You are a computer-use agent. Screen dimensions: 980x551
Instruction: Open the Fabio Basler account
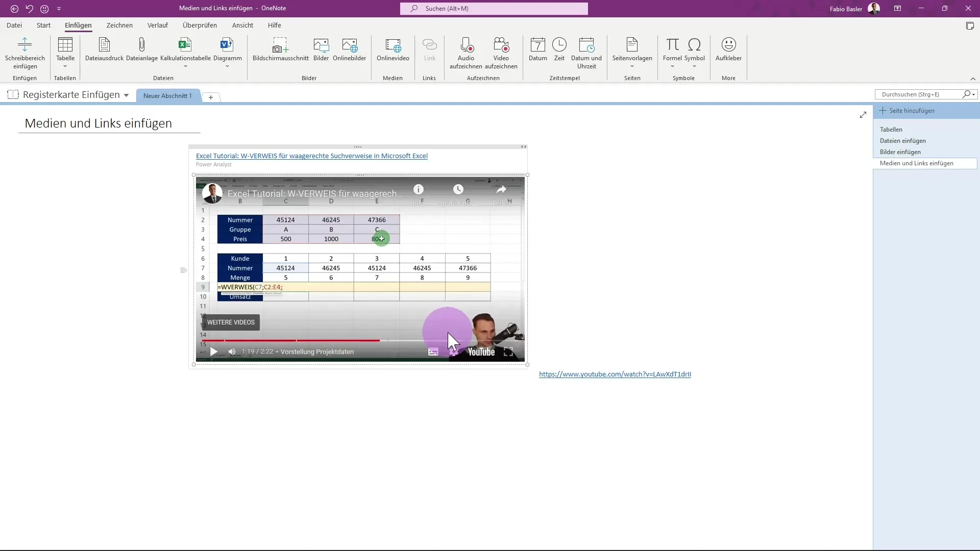click(855, 9)
